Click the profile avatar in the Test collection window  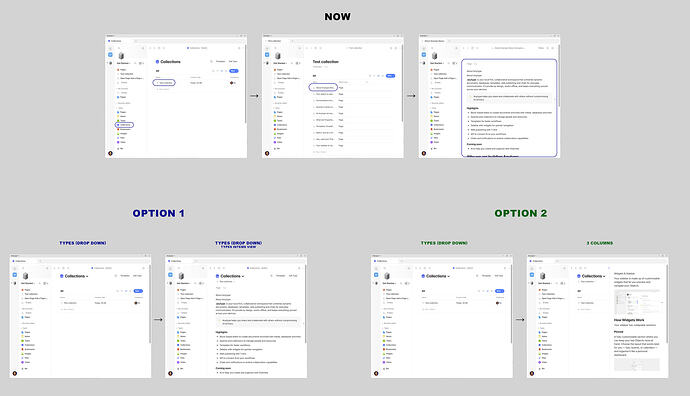pyautogui.click(x=267, y=153)
